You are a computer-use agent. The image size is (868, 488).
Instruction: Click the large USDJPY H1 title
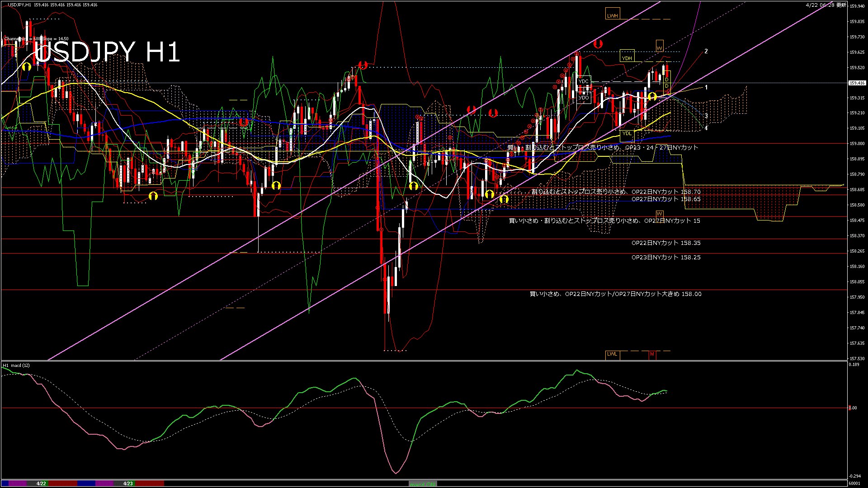(x=108, y=52)
